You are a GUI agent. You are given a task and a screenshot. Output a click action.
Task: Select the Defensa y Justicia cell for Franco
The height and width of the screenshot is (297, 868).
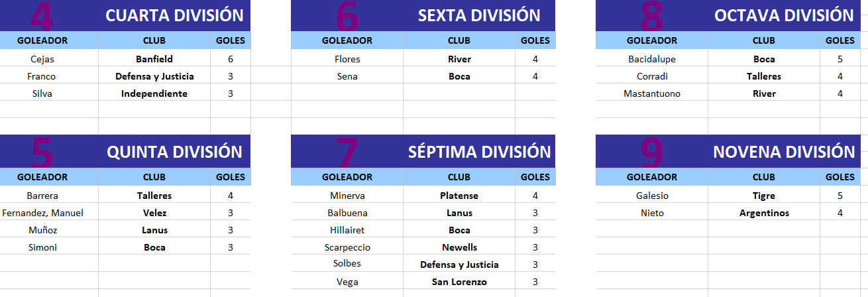coord(154,76)
